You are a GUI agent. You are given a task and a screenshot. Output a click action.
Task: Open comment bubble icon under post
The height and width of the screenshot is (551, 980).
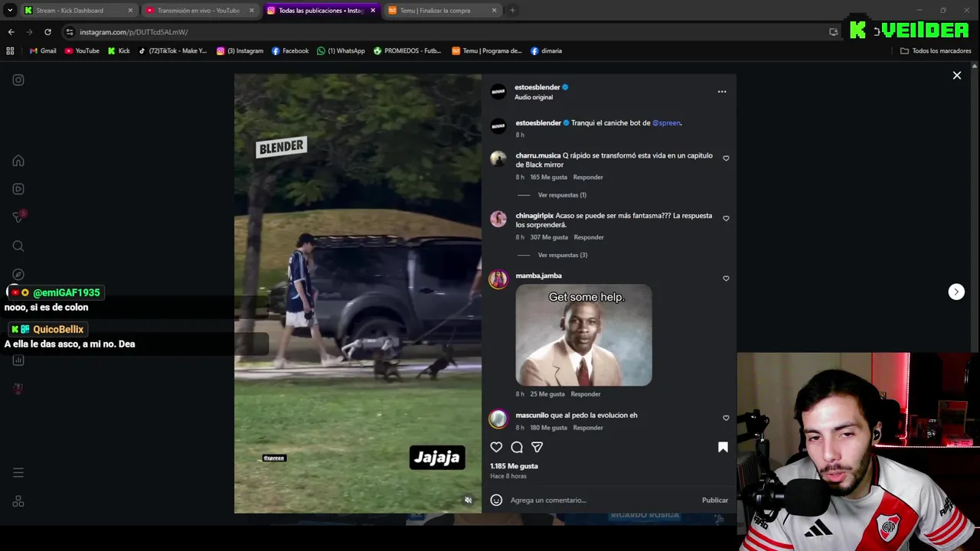pyautogui.click(x=517, y=447)
